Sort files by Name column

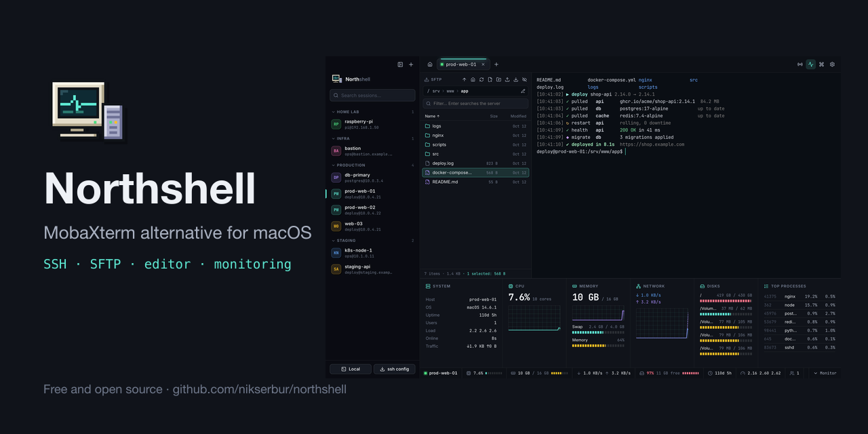coord(432,116)
